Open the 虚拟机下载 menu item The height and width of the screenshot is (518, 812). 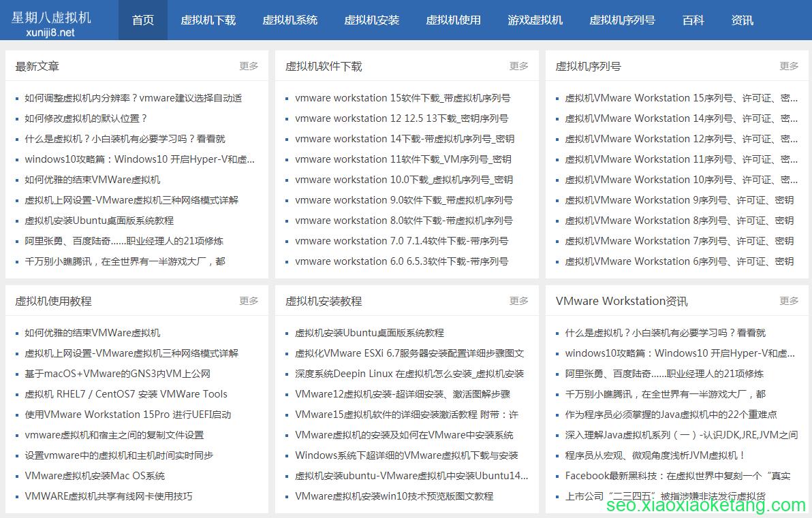tap(208, 20)
